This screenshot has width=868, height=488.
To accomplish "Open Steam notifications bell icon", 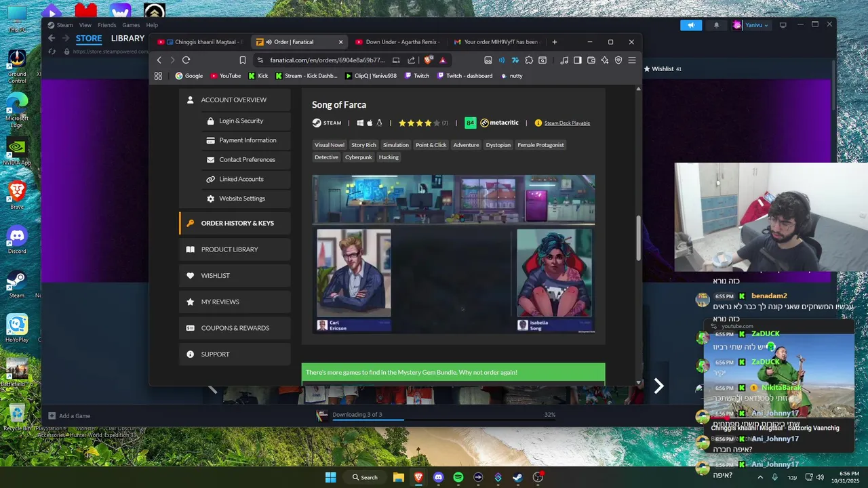I will coord(717,25).
